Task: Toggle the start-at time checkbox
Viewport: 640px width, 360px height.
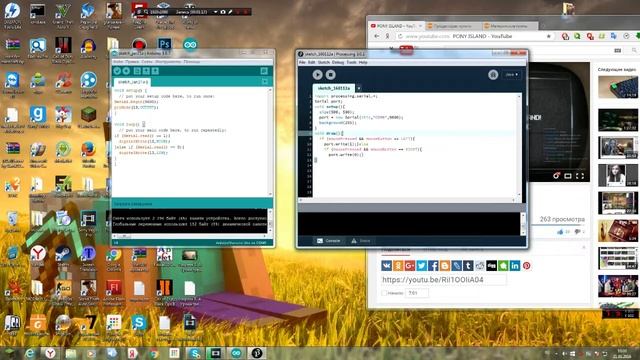Action: pos(384,293)
